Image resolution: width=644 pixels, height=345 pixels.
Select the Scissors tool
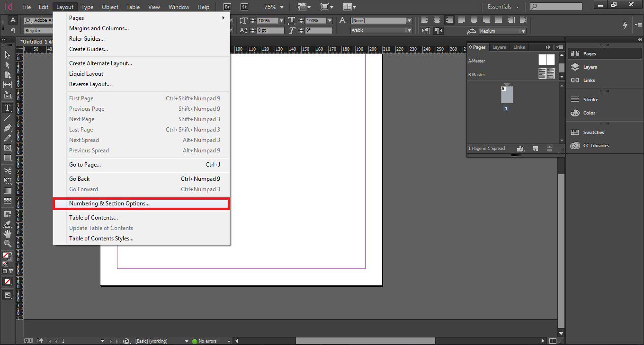pos(8,170)
